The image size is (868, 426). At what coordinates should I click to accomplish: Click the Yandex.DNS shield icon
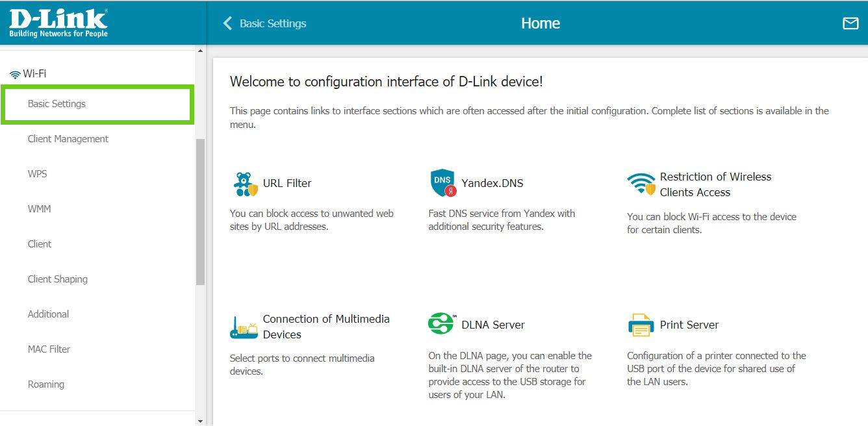click(442, 183)
